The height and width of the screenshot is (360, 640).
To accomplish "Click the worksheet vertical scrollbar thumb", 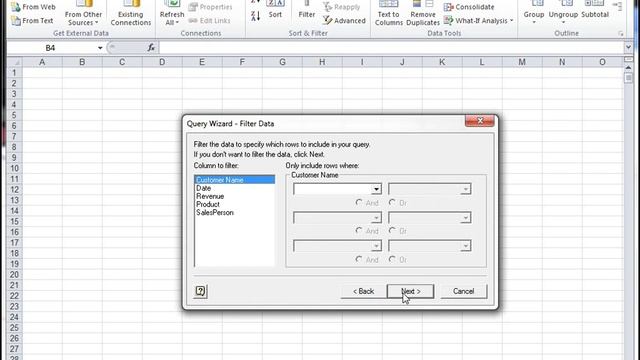I will click(629, 78).
